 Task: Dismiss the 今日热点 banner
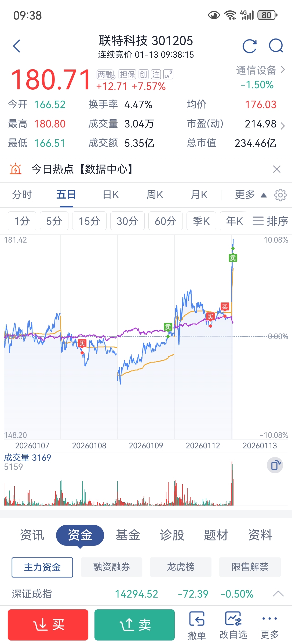coord(277,169)
